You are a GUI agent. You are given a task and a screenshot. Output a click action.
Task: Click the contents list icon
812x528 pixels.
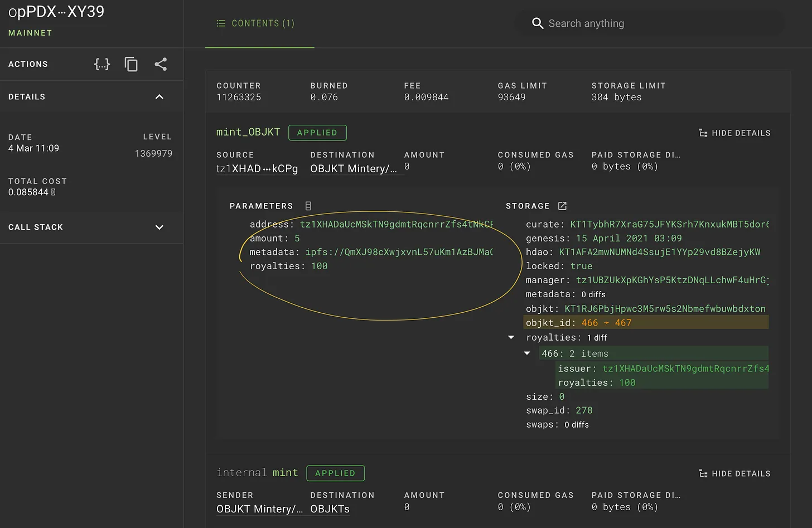pyautogui.click(x=221, y=23)
